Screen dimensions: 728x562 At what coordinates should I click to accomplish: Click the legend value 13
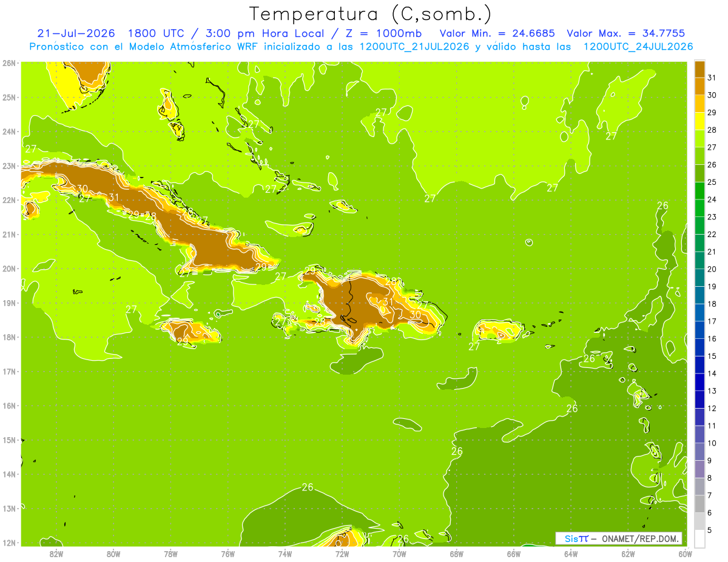pyautogui.click(x=712, y=391)
